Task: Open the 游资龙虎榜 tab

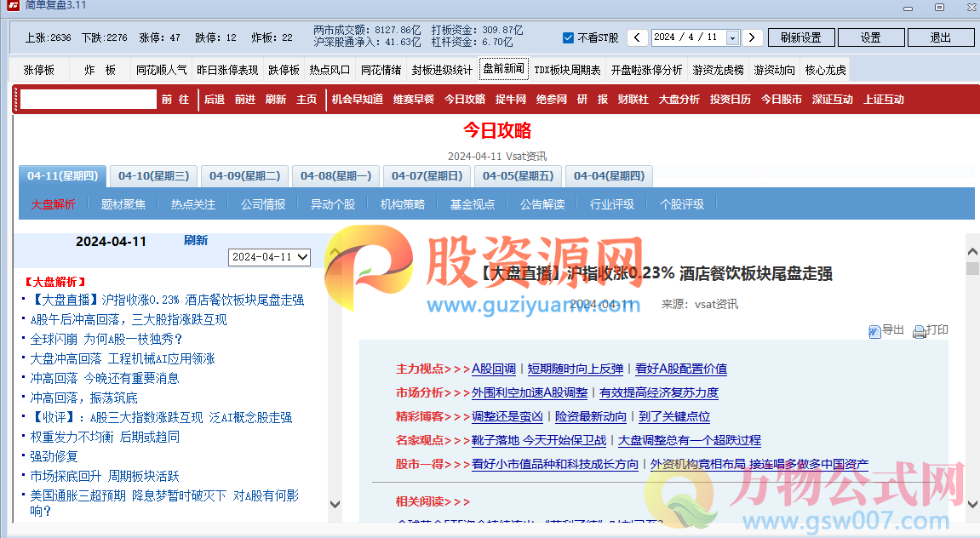Action: coord(718,70)
